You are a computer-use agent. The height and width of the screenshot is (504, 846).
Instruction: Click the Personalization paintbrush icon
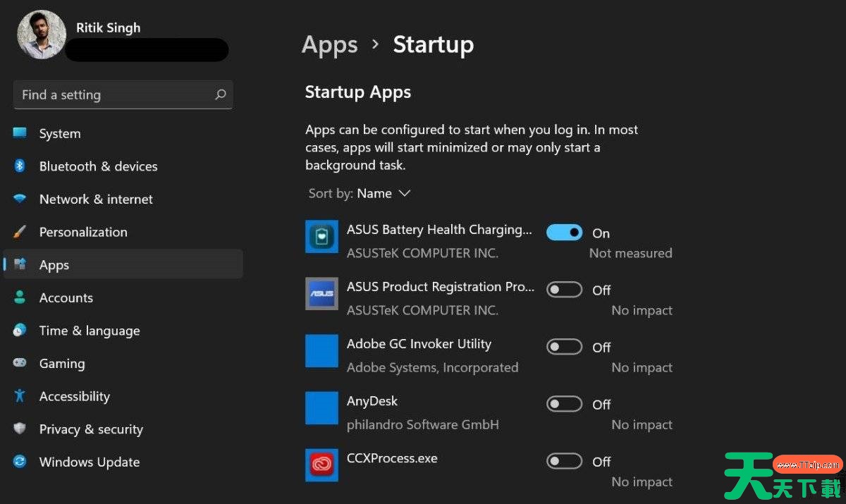[x=20, y=232]
